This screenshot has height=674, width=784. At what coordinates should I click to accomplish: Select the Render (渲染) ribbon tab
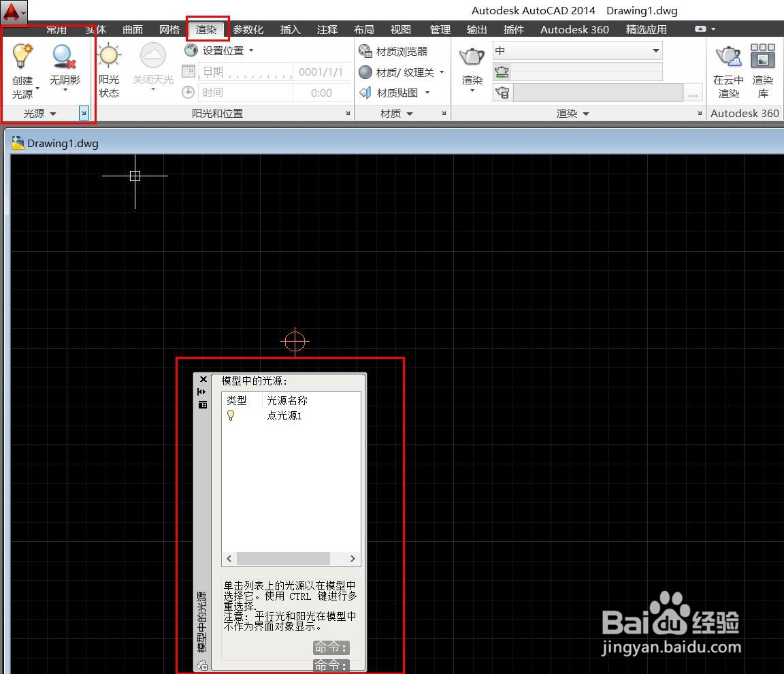click(x=206, y=29)
